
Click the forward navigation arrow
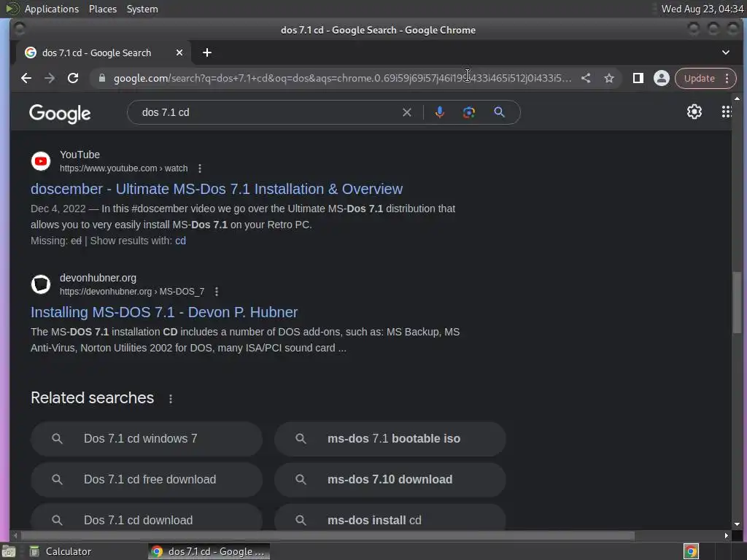tap(50, 78)
